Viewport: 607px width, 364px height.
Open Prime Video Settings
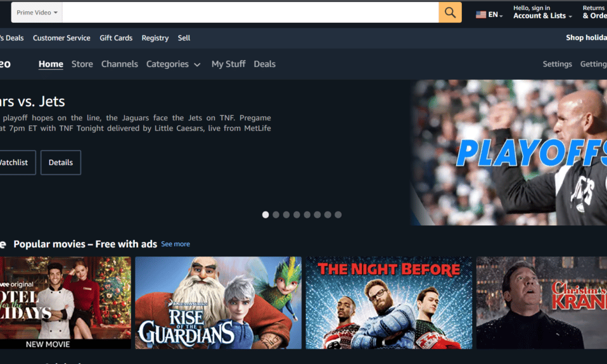tap(557, 64)
